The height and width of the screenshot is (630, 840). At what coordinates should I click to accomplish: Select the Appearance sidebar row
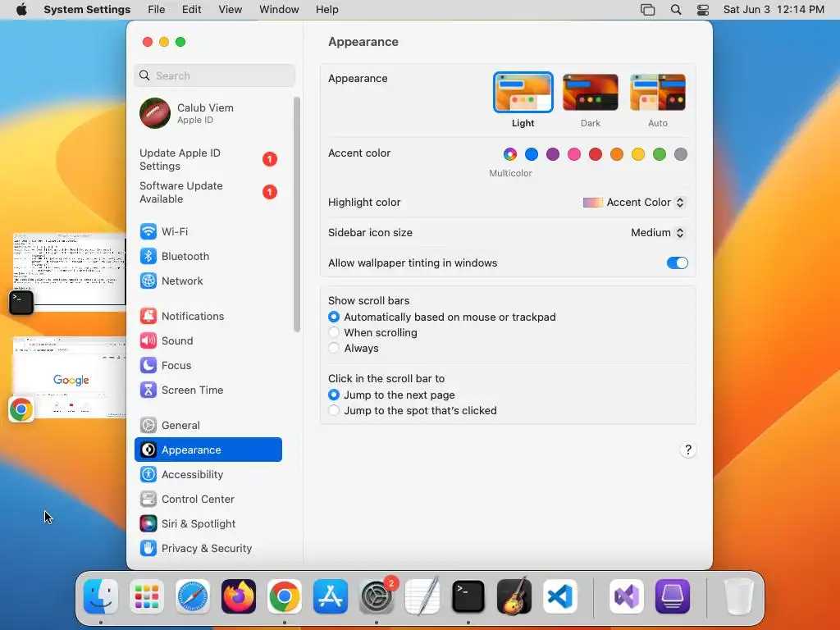[x=208, y=450]
